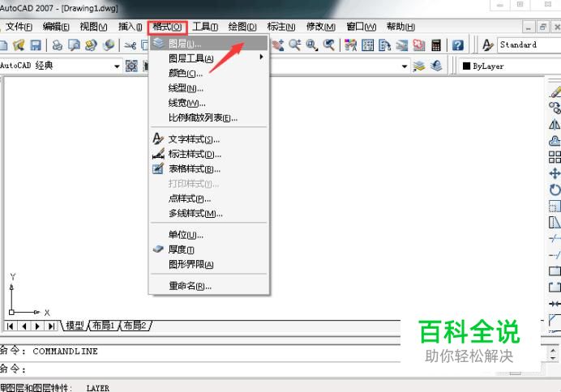Viewport: 561px width, 392px height.
Task: Select the Zoom Realtime magnifier tool
Action: point(295,45)
